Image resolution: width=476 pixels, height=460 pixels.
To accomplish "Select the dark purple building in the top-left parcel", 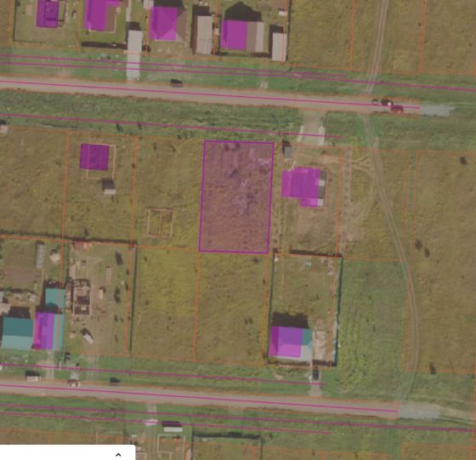I will [48, 14].
